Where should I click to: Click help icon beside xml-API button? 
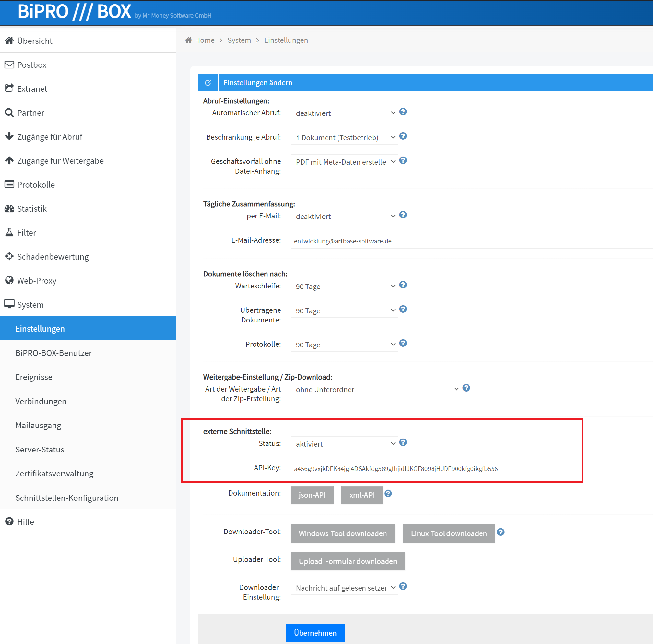pos(388,494)
